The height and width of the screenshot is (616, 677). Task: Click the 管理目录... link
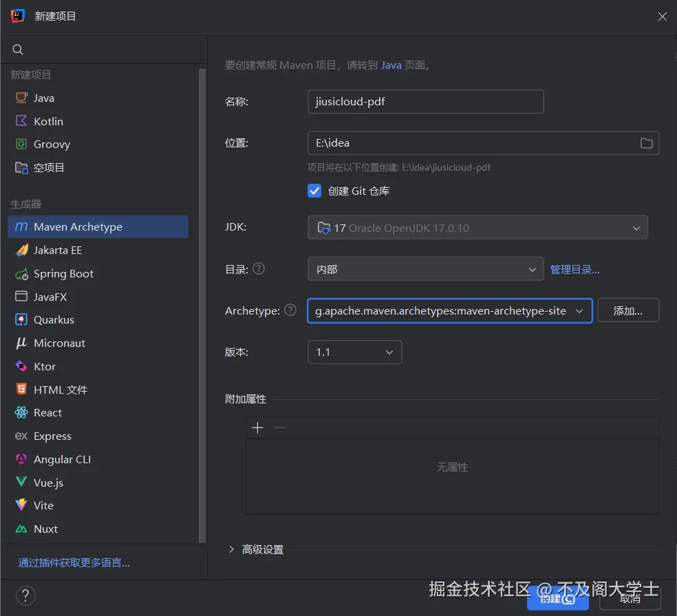tap(574, 269)
